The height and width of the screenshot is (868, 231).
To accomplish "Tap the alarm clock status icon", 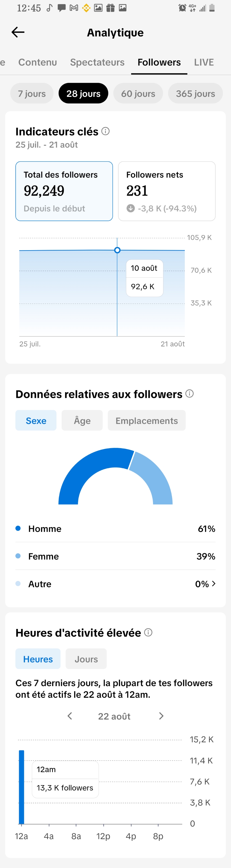I will click(x=182, y=8).
